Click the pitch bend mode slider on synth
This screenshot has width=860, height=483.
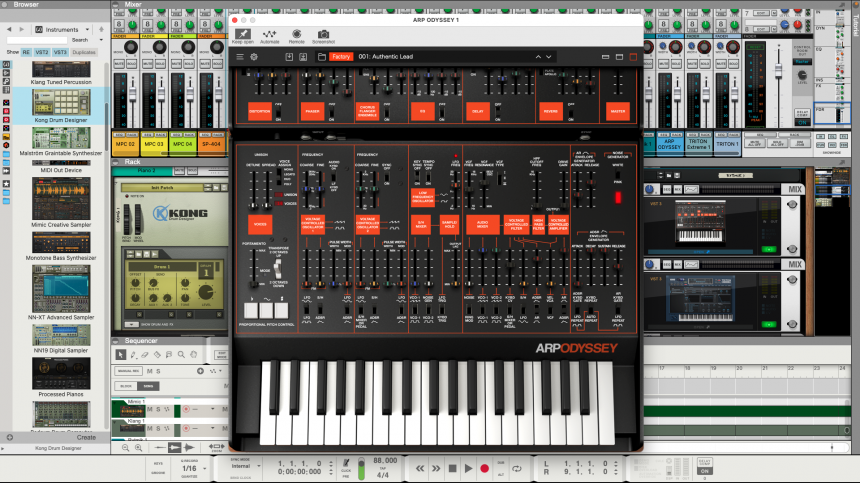coord(278,268)
